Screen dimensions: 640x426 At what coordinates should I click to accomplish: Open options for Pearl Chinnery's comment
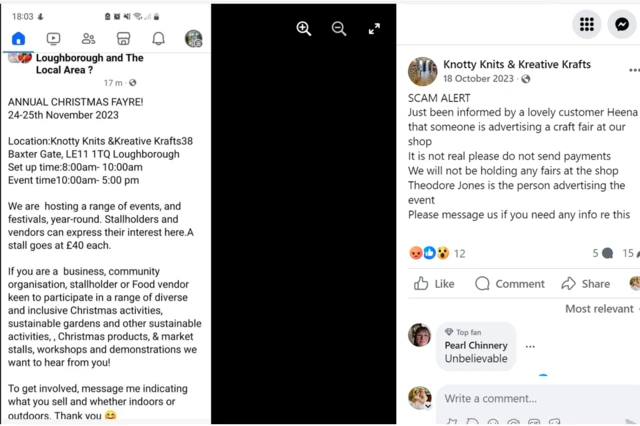pos(530,346)
